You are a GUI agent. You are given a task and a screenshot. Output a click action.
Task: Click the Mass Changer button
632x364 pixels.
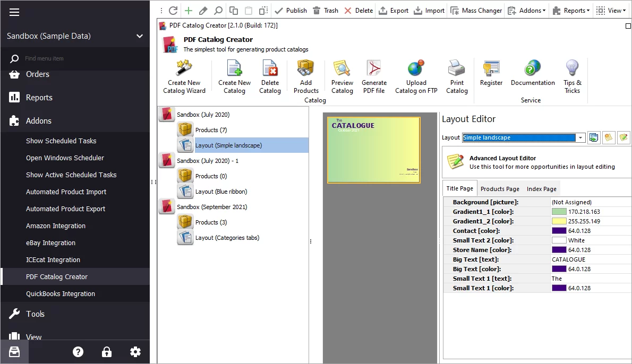(x=476, y=11)
